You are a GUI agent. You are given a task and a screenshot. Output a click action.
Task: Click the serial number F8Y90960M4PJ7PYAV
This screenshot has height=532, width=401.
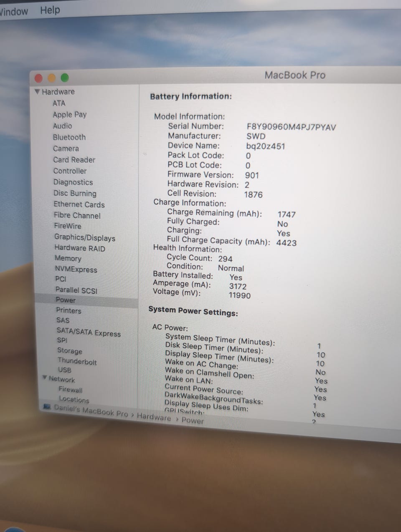(x=291, y=127)
